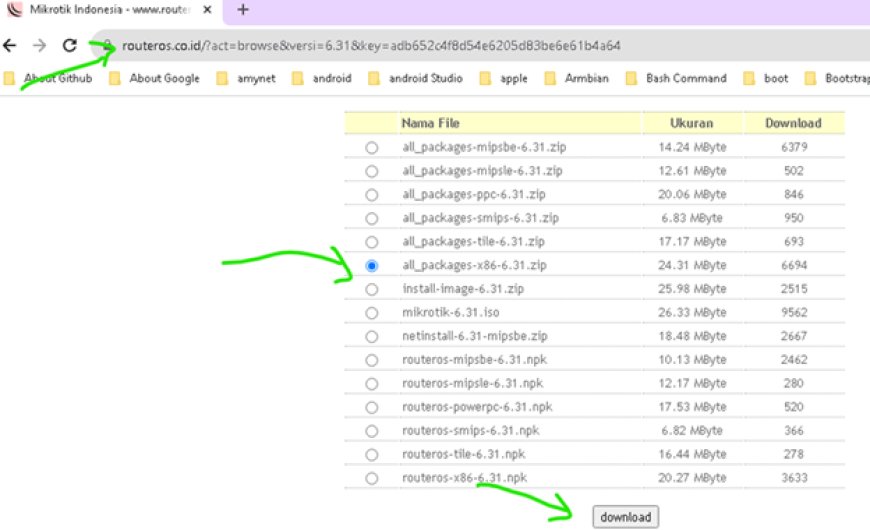Close the Mikrotik Indonesia tab
Viewport: 870px width, 530px height.
coord(207,9)
